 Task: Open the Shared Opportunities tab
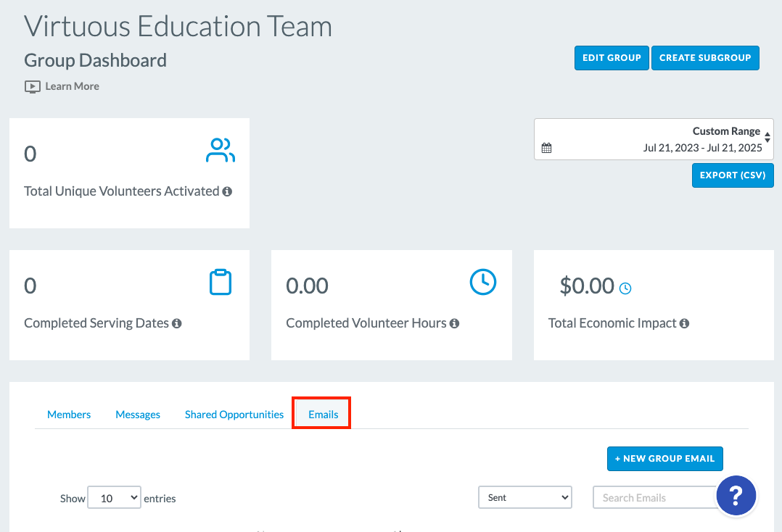234,415
